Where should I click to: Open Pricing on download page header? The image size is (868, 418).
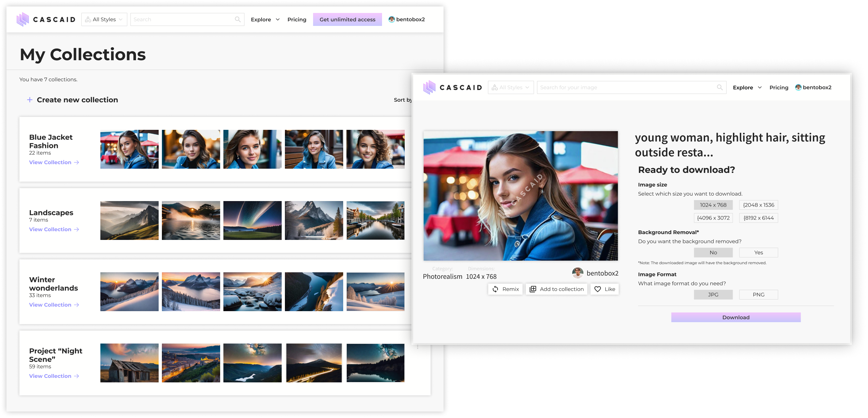(x=778, y=88)
